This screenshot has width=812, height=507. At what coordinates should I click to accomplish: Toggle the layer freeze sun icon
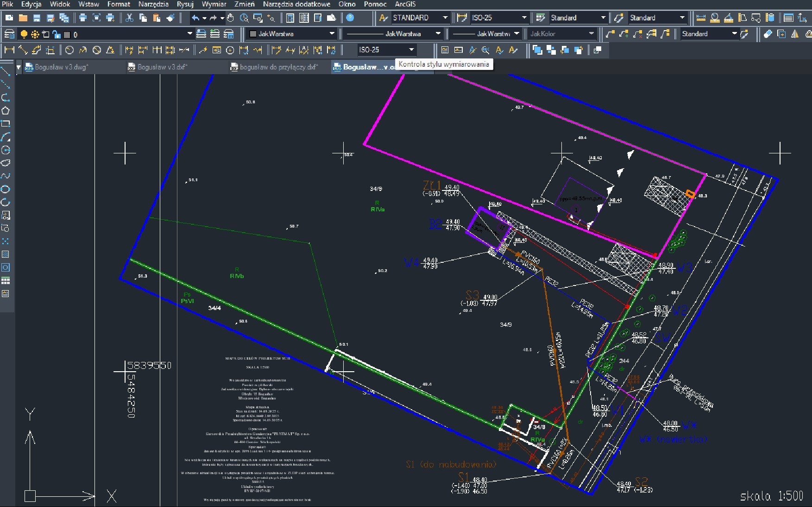pos(34,34)
